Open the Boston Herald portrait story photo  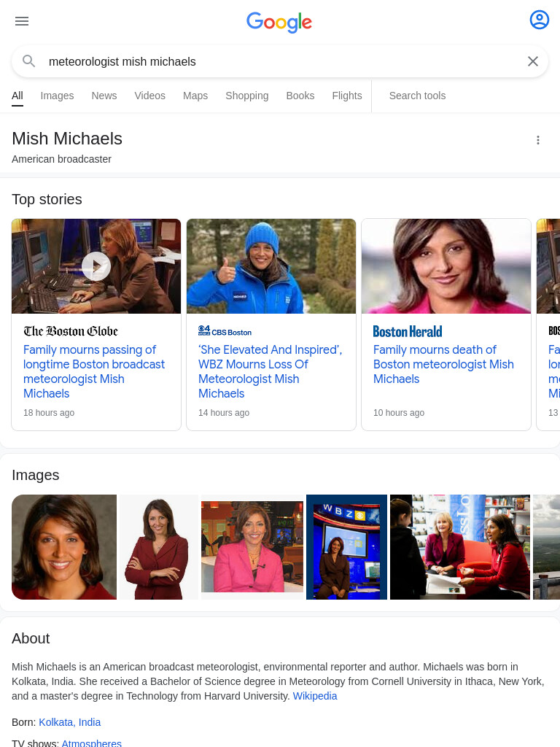click(446, 266)
